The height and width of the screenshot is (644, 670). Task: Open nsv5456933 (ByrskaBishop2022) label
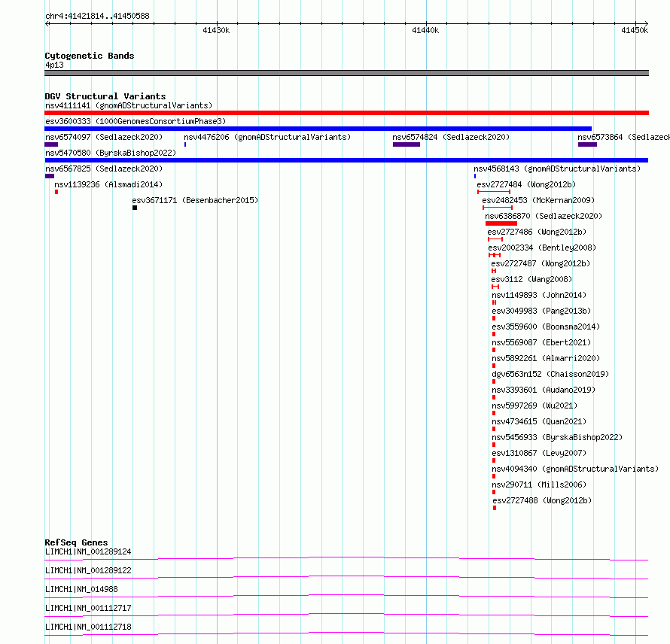(557, 437)
